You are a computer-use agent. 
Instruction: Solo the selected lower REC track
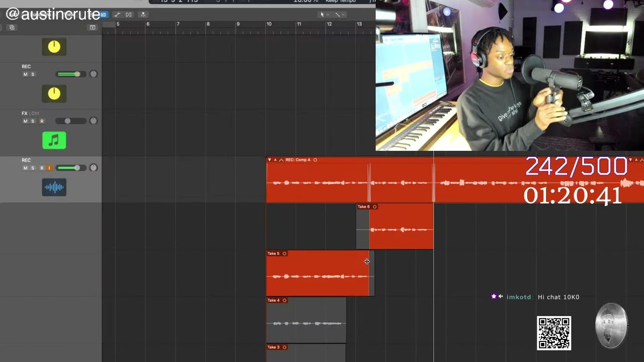pos(33,168)
